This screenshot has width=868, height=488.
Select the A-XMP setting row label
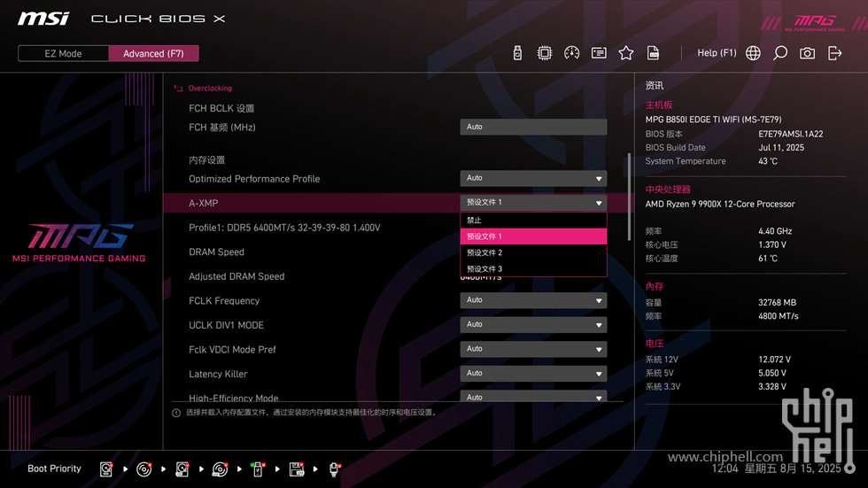[203, 203]
